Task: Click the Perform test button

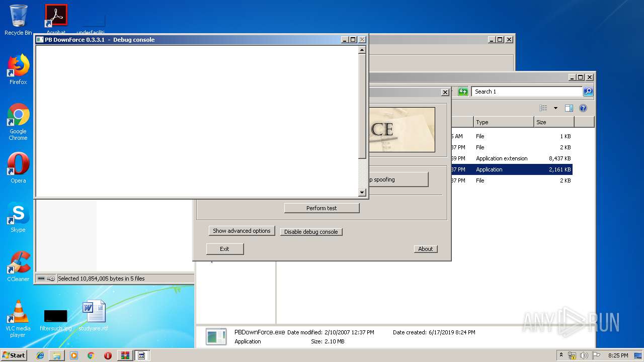Action: tap(321, 208)
